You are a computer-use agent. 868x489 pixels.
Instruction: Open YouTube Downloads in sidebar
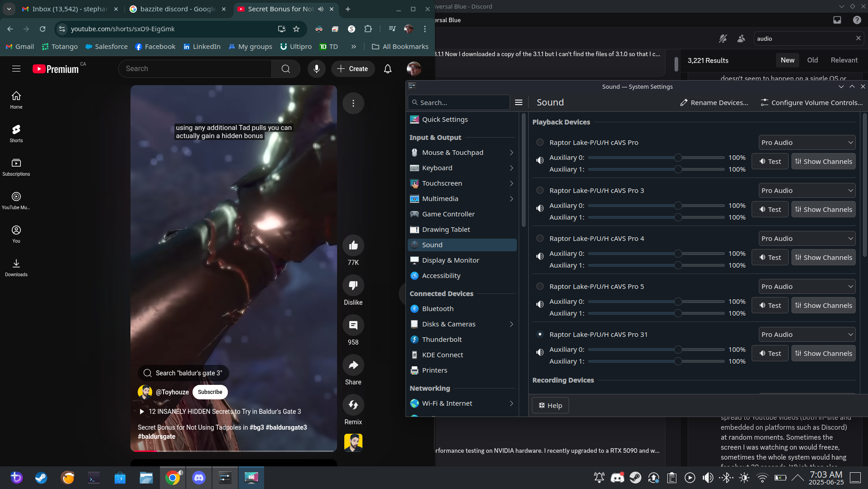(x=16, y=268)
